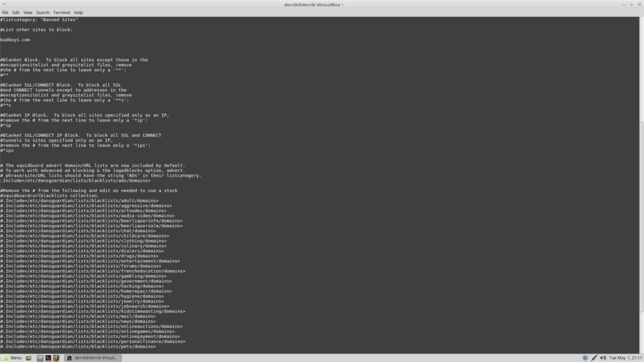This screenshot has height=362, width=644.
Task: Open the volume control tray icon
Action: click(603, 358)
